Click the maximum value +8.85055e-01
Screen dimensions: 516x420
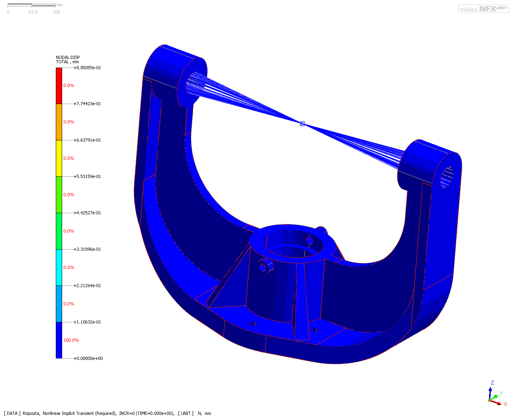coord(87,68)
